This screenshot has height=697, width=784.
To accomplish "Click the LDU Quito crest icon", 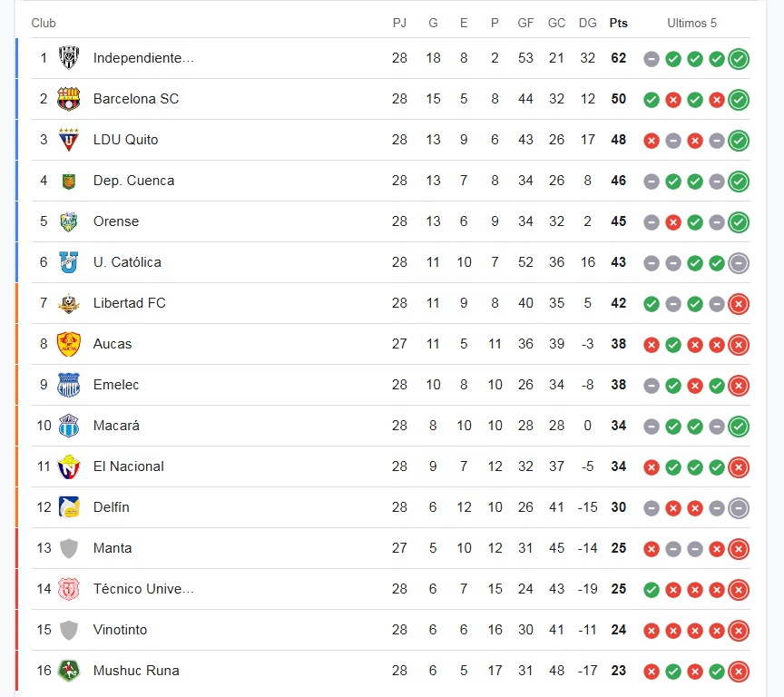I will (x=68, y=140).
